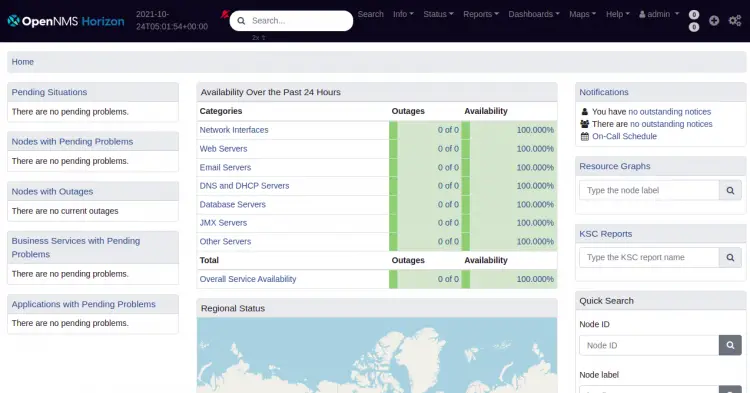Focus the Node ID input field
Viewport: 750px width, 393px height.
click(649, 345)
